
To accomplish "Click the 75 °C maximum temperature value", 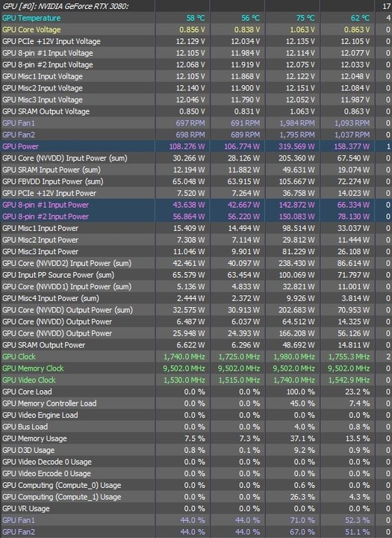I will (x=305, y=18).
